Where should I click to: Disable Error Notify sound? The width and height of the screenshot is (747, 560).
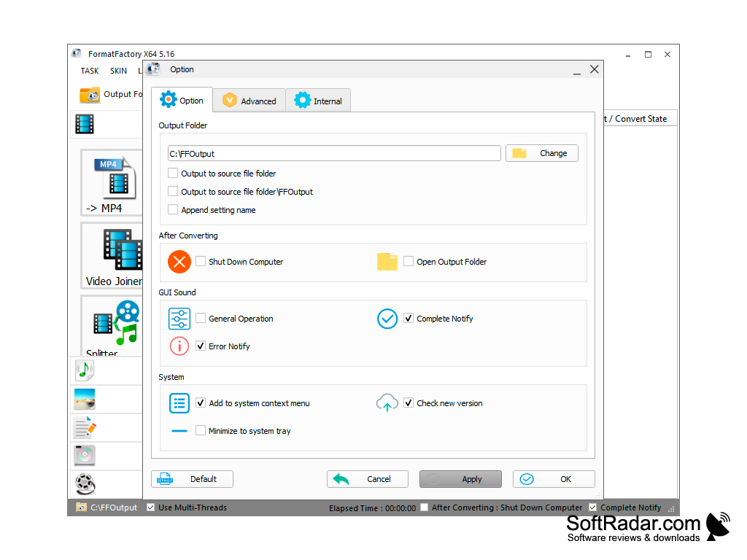coord(201,346)
